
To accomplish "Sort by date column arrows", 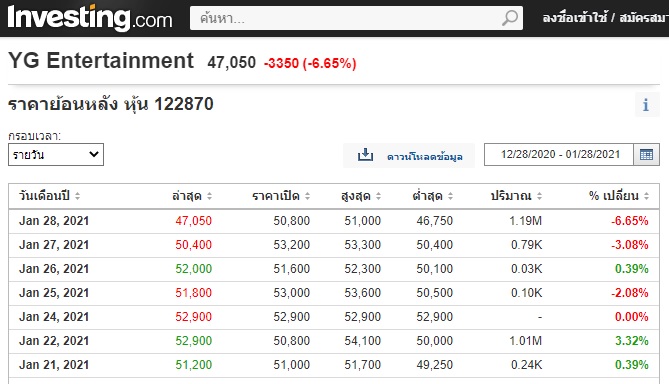I will tap(77, 196).
